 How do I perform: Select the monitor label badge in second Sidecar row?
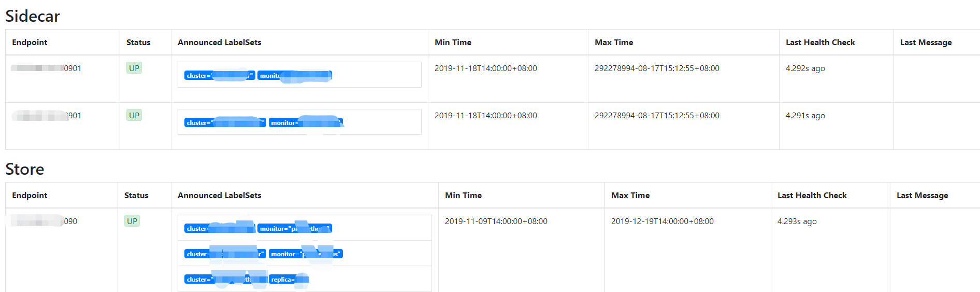[306, 122]
